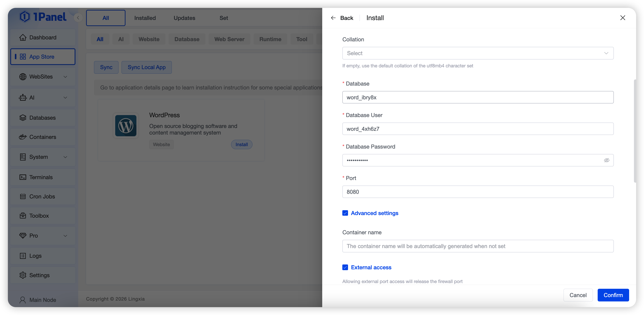Click the Settings gear icon

[x=23, y=275]
